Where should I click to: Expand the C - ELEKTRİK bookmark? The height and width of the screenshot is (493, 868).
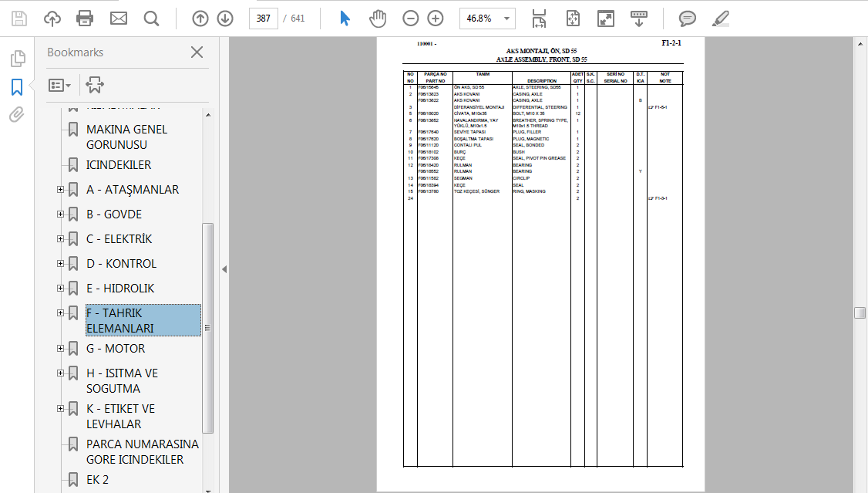coord(60,238)
